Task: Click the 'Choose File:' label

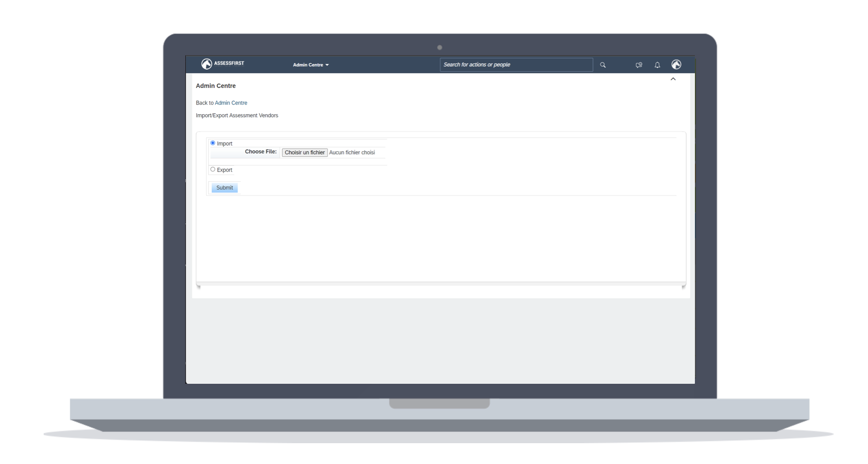Action: [260, 152]
